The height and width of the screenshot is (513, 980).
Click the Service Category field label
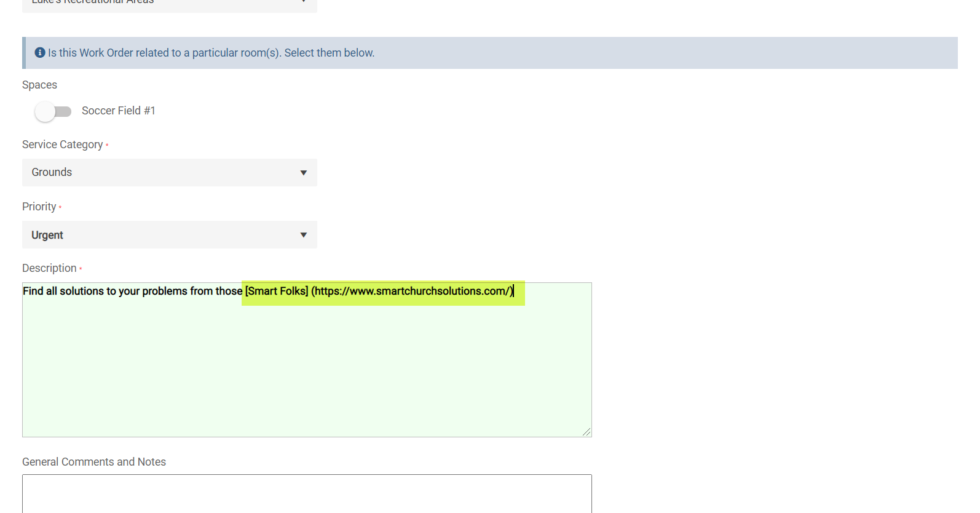pyautogui.click(x=62, y=145)
